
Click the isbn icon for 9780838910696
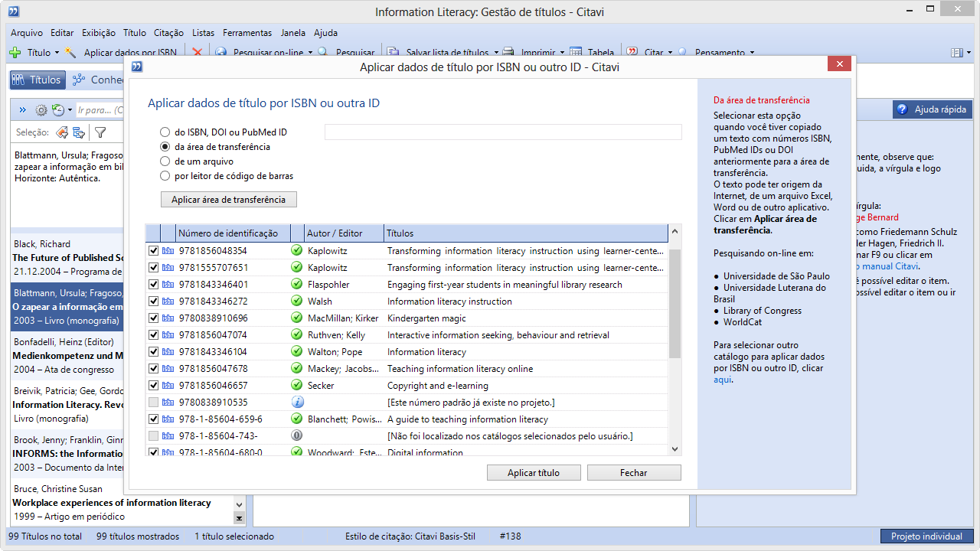[x=168, y=318]
